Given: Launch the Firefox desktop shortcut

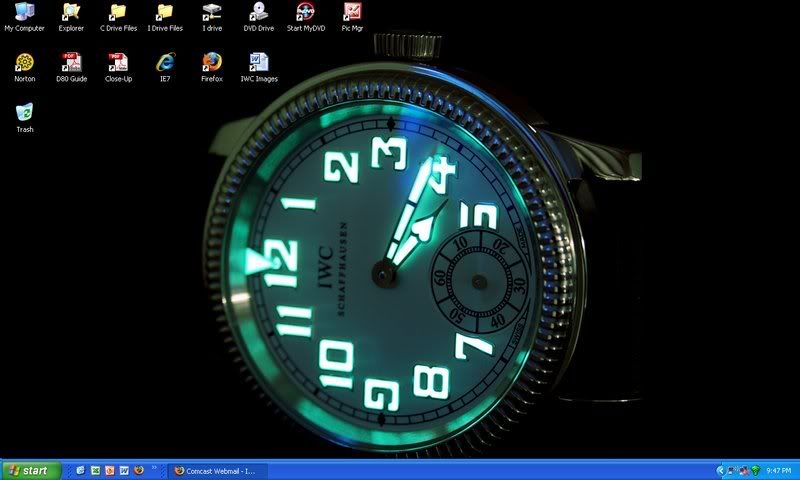Looking at the screenshot, I should click(x=212, y=67).
